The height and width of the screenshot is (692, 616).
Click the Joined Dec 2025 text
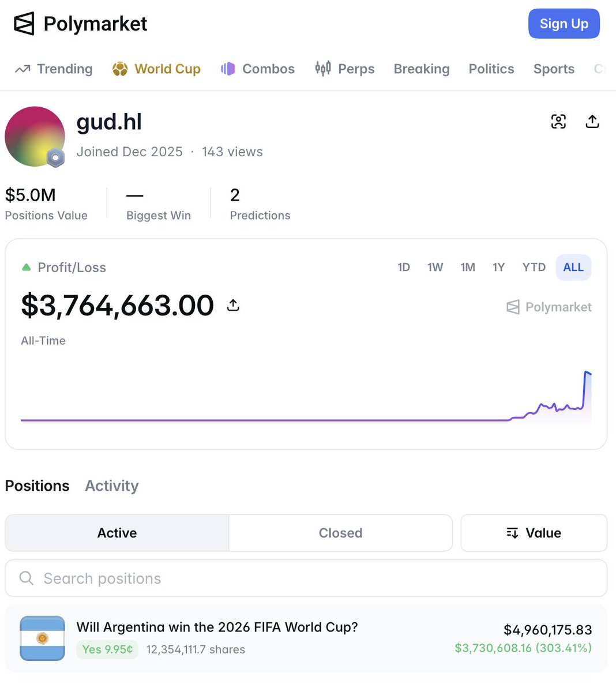coord(130,152)
